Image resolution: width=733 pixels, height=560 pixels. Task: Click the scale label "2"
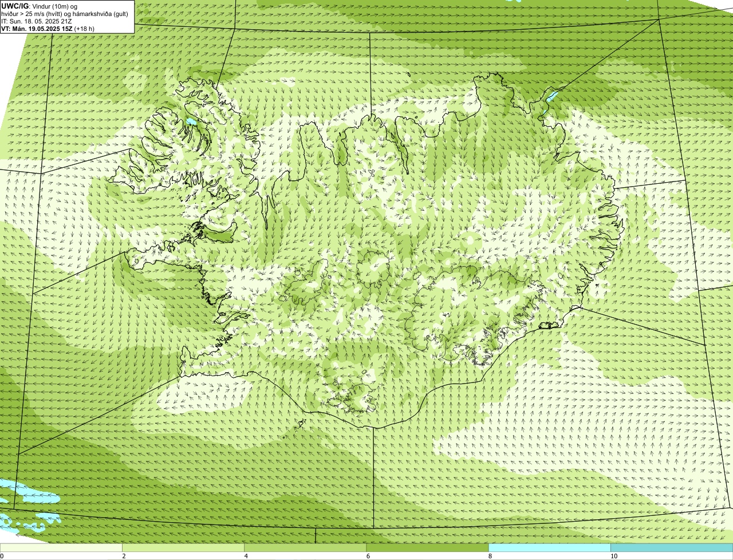tap(124, 557)
